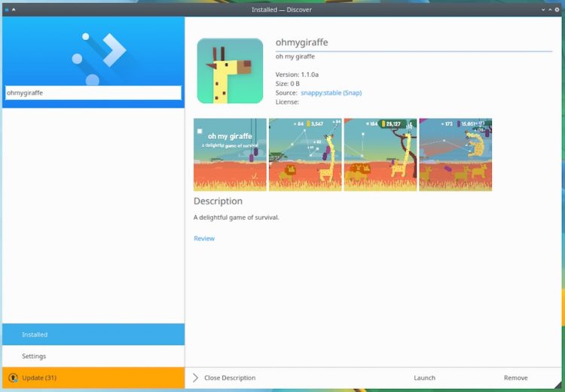Image resolution: width=565 pixels, height=392 pixels.
Task: Click the search field containing ohmygiraffe
Action: (93, 93)
